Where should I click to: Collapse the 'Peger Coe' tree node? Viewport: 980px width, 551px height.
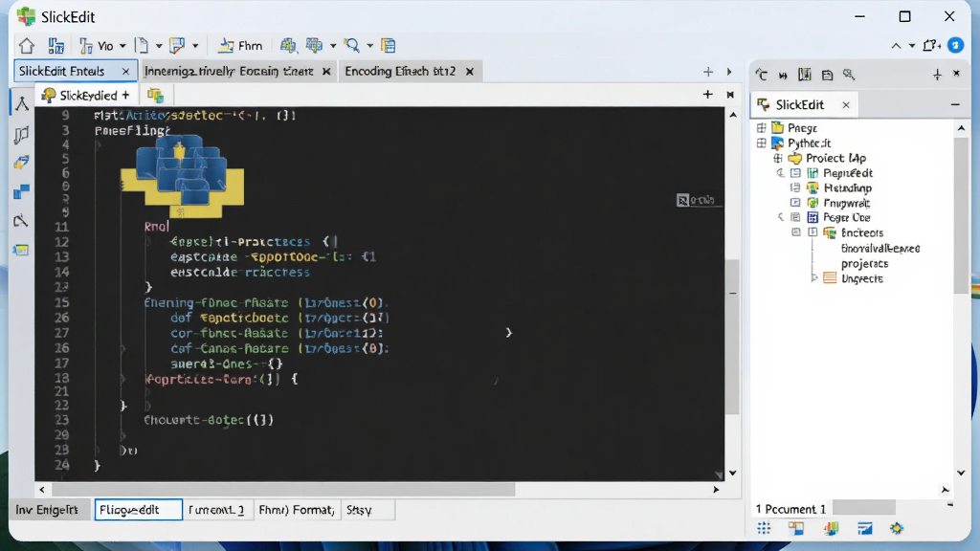point(781,217)
